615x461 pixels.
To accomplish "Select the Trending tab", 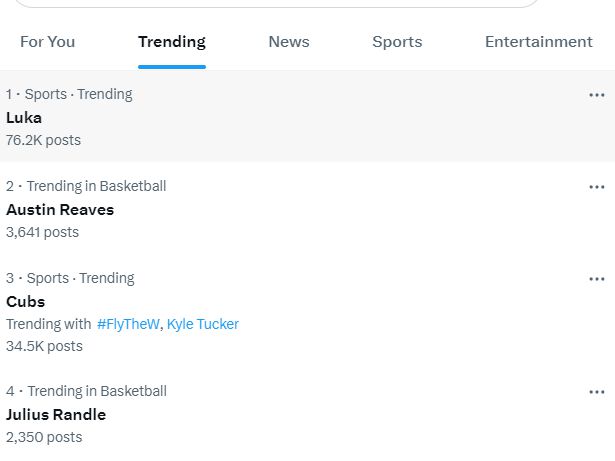I will [x=172, y=42].
